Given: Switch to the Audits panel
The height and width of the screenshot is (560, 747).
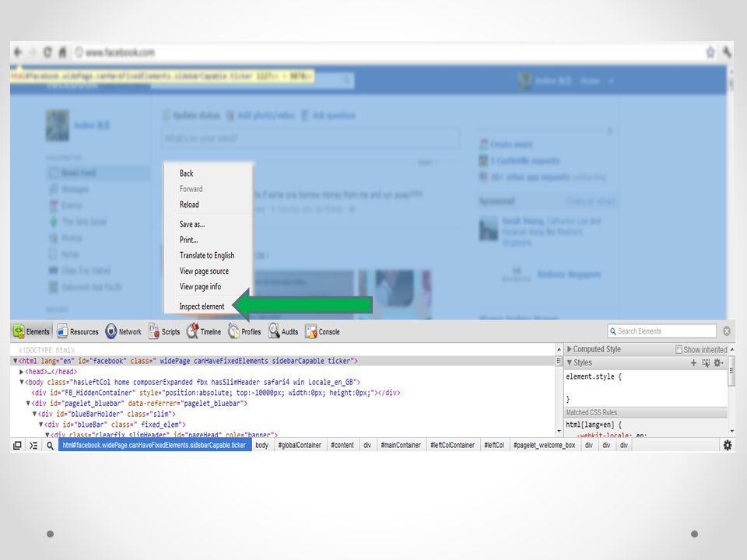Looking at the screenshot, I should coord(283,331).
